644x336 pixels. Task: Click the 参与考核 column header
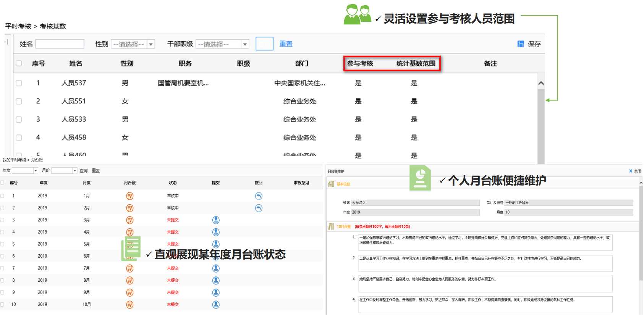pos(360,63)
